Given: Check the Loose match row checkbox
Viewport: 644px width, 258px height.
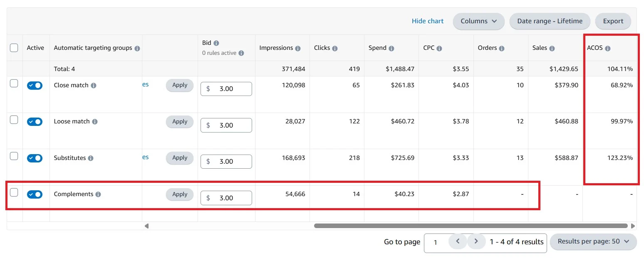Looking at the screenshot, I should [x=14, y=120].
